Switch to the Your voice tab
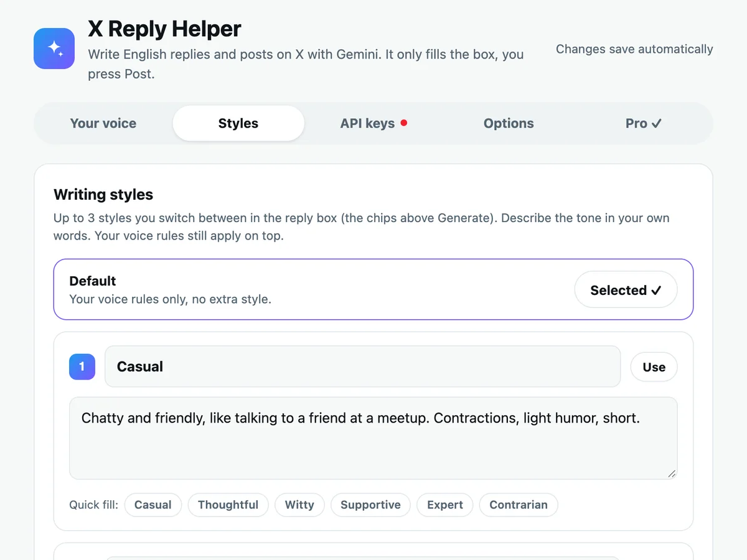The image size is (747, 560). pos(103,123)
